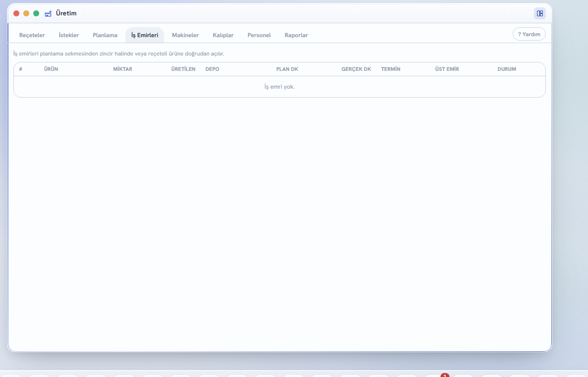The image size is (588, 377).
Task: Click the DURUM column header
Action: [507, 69]
